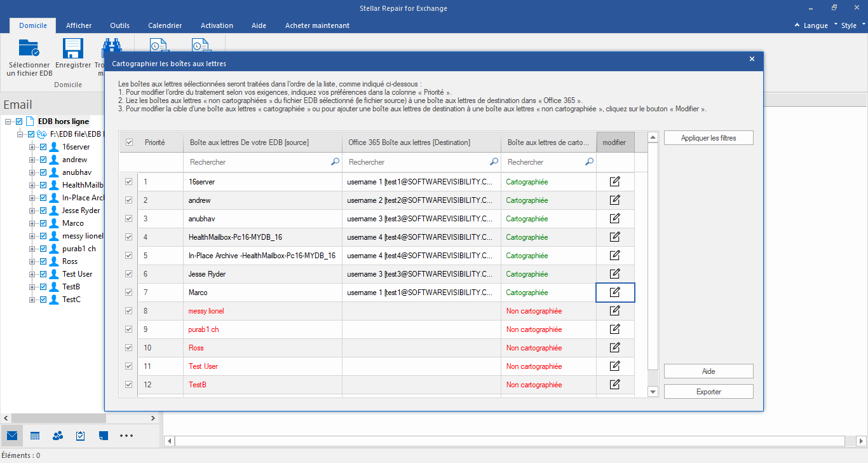Edit mapping for TestB row
This screenshot has height=463, width=868.
click(614, 385)
